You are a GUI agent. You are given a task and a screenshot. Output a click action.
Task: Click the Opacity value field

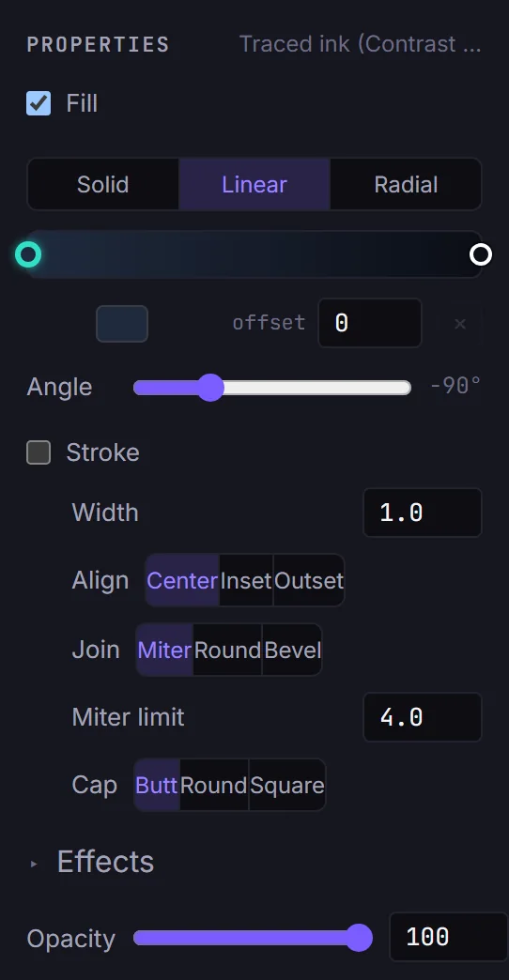coord(448,937)
